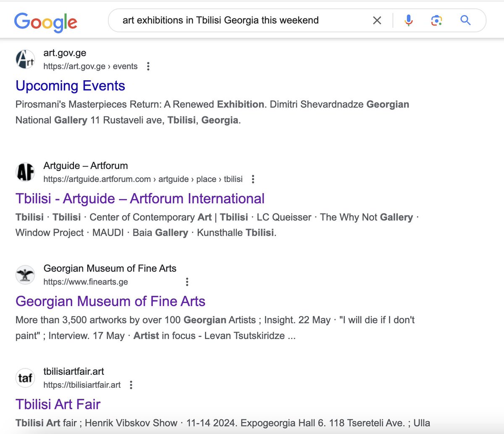
Task: Click the taf Tbilisi Art Fair favicon
Action: pos(25,378)
